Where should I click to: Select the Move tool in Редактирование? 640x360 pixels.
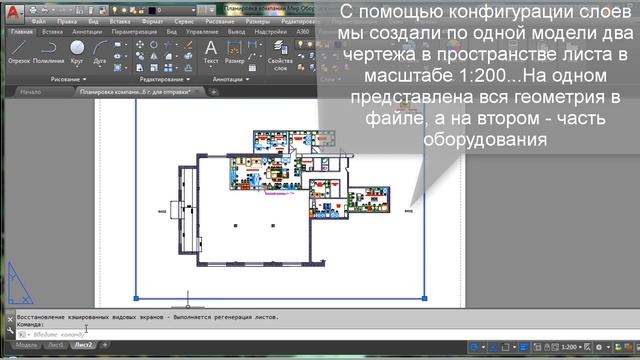(140, 44)
